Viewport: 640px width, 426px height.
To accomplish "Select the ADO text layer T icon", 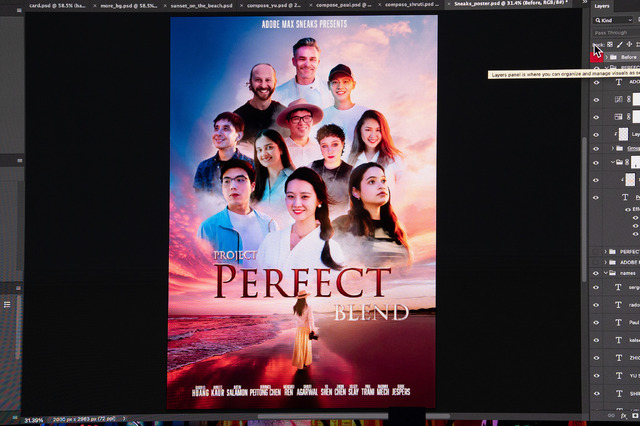I will (619, 82).
